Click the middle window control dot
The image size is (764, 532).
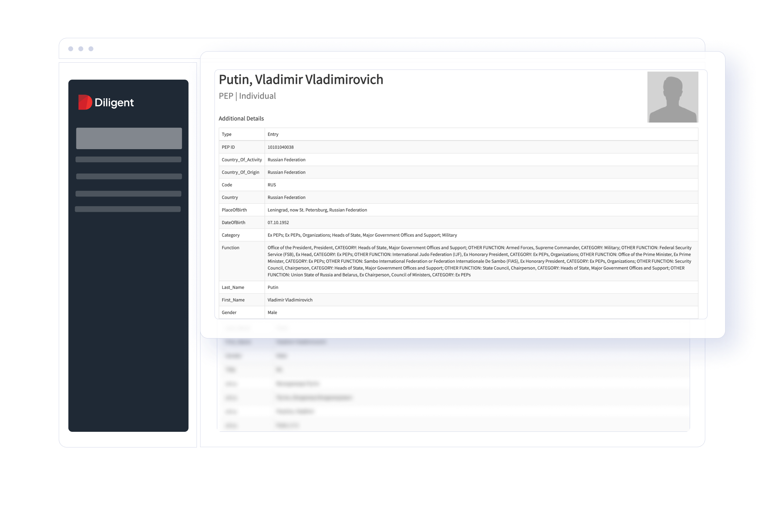pyautogui.click(x=81, y=49)
